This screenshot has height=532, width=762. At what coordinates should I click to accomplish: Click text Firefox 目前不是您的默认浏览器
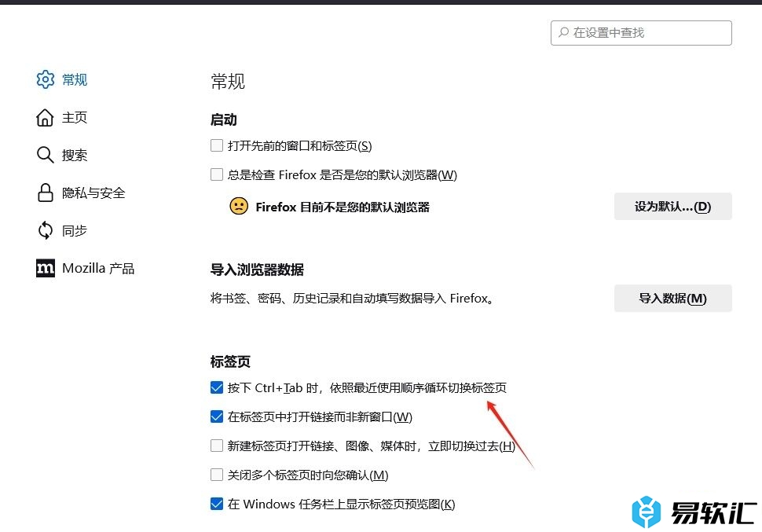point(343,207)
